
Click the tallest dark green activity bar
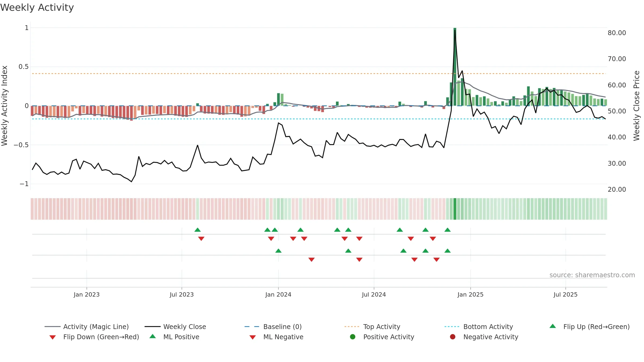[455, 67]
